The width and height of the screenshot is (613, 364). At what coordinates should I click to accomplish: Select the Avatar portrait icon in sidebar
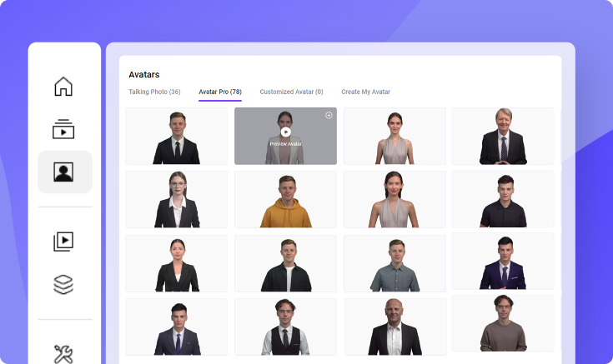[x=64, y=172]
